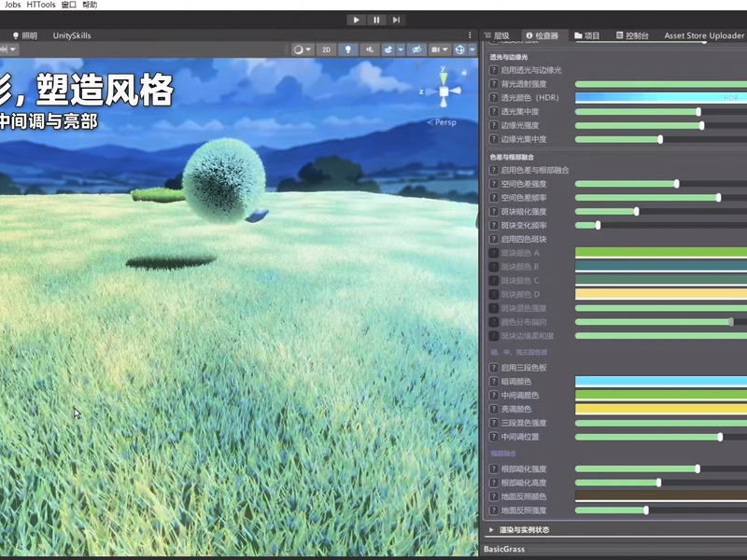Open the HTTools menu

click(41, 5)
